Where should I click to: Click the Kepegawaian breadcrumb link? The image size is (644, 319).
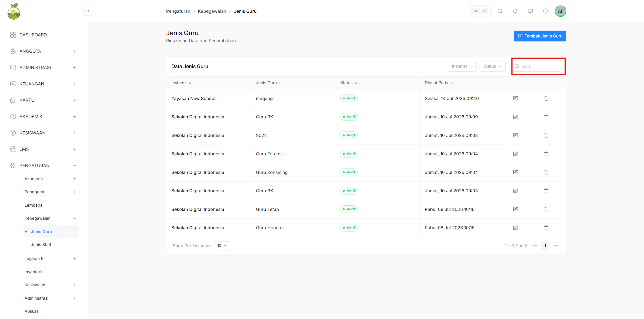pyautogui.click(x=212, y=11)
